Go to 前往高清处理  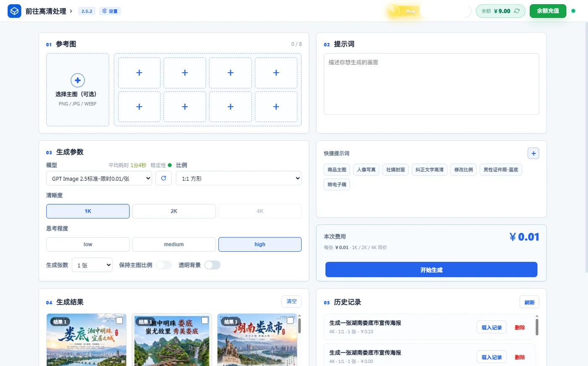coord(49,11)
